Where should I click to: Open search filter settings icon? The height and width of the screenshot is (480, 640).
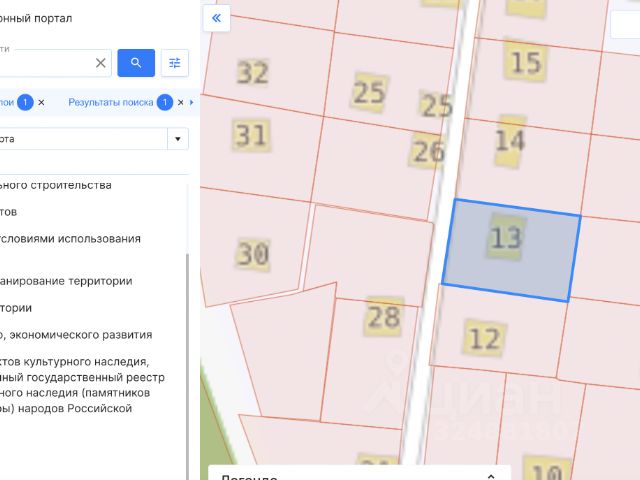click(x=175, y=63)
